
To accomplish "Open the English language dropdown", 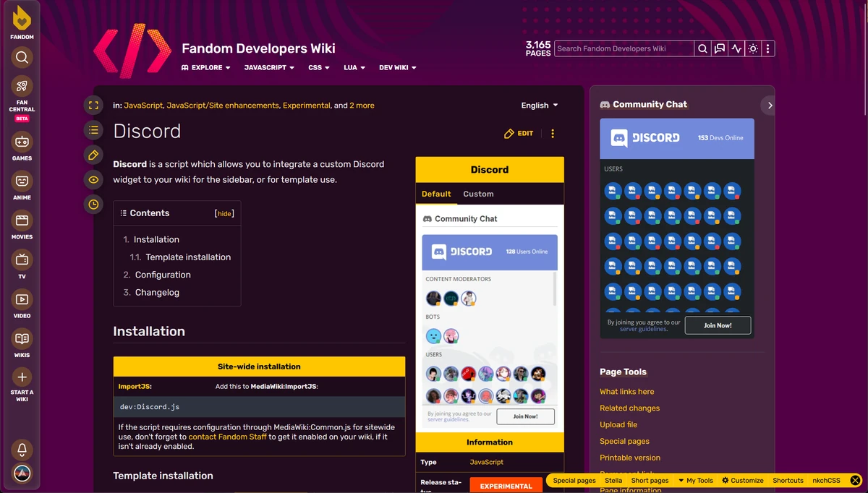I will 538,105.
